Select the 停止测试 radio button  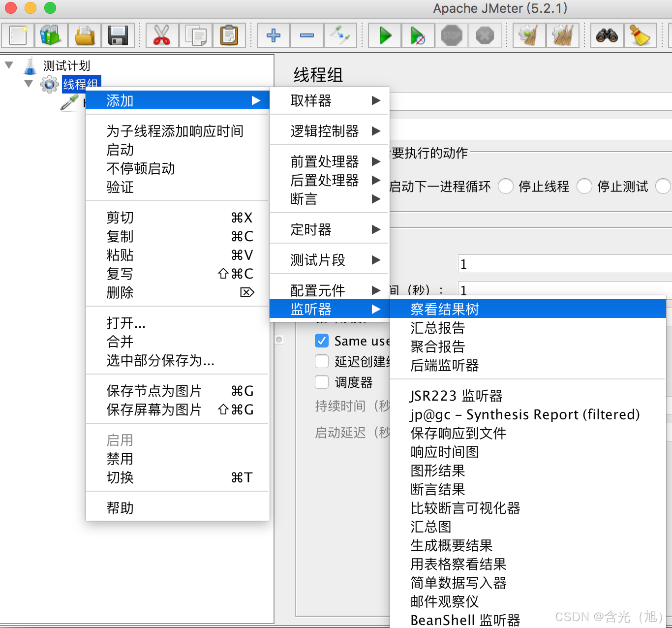[584, 187]
